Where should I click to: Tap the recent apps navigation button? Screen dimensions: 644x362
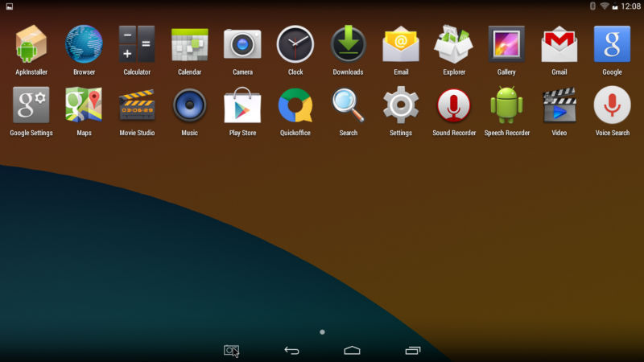point(413,350)
